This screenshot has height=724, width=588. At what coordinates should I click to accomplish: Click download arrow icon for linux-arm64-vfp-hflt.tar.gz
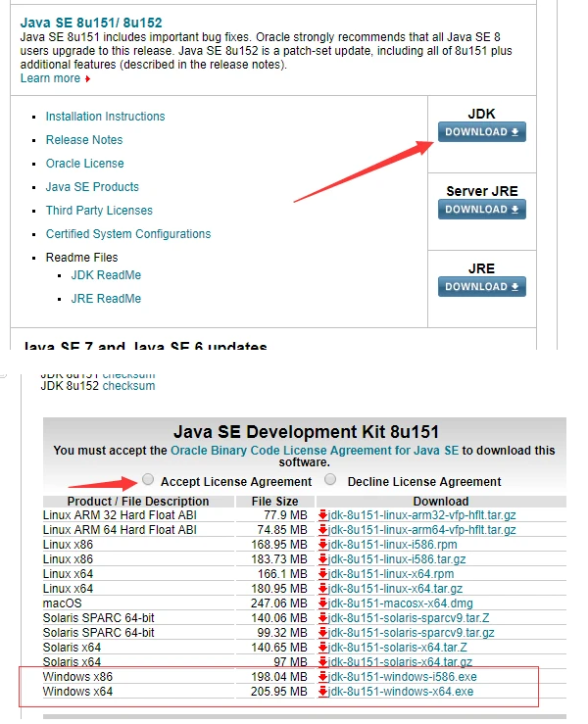tap(322, 530)
